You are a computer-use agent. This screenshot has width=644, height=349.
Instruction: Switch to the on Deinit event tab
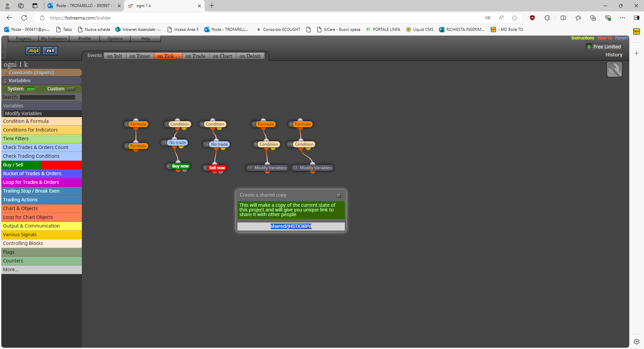tap(250, 56)
